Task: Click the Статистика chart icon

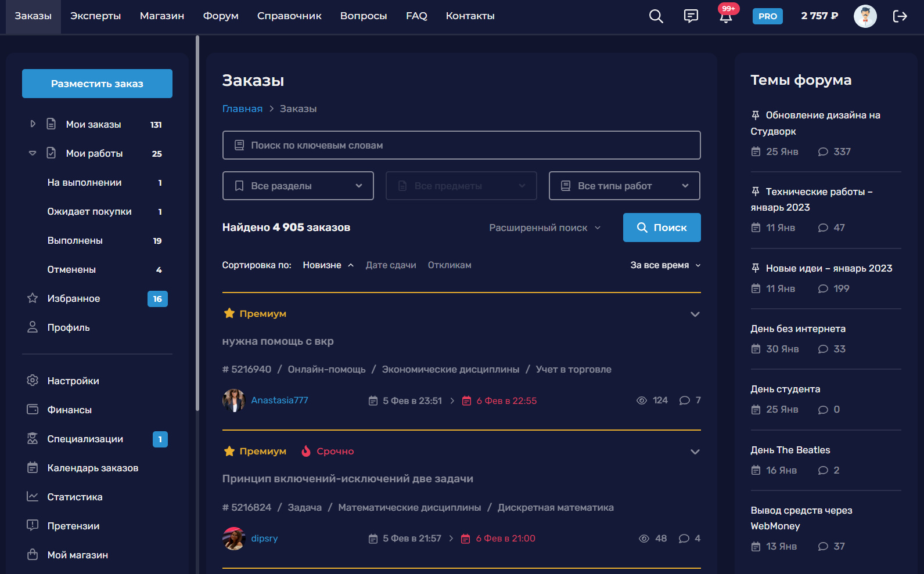Action: [33, 497]
